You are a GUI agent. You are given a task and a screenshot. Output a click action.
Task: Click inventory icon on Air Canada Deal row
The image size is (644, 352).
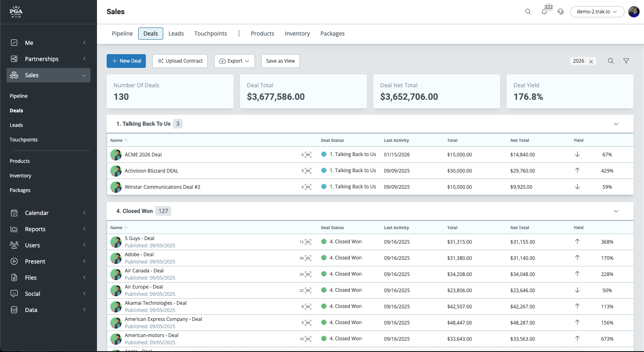308,274
